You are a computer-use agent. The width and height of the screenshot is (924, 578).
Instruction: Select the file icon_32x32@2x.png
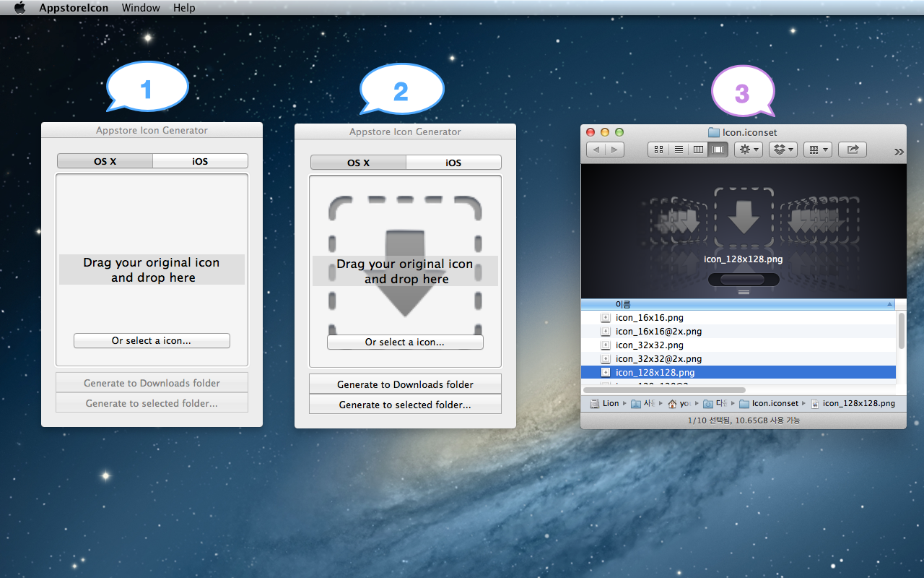coord(738,359)
